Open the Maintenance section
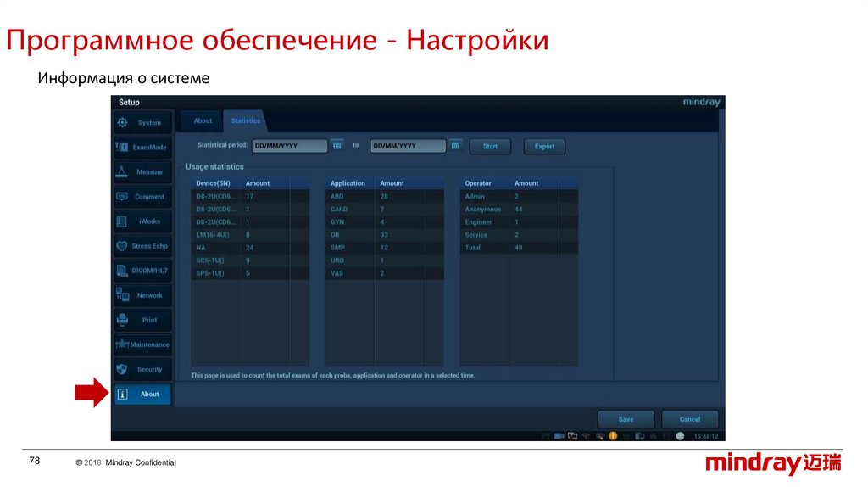Image resolution: width=868 pixels, height=487 pixels. coord(142,344)
